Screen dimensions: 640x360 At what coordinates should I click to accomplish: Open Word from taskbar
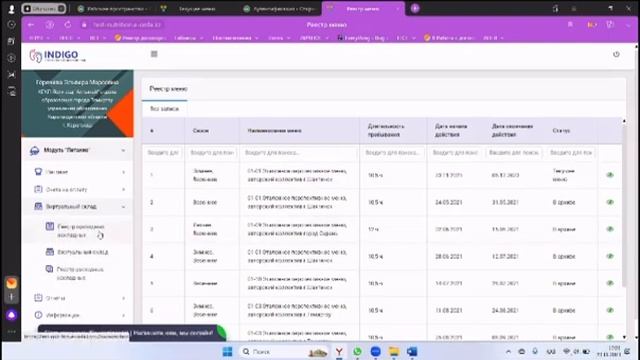pos(411,351)
